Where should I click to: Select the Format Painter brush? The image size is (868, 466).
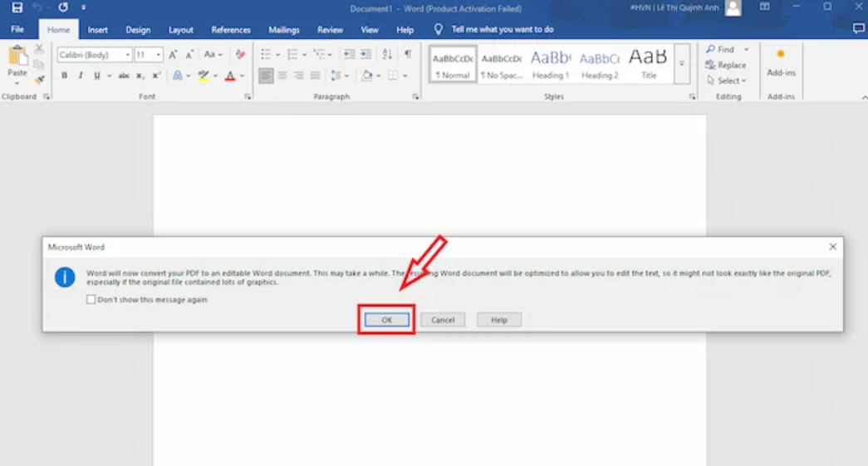point(39,80)
